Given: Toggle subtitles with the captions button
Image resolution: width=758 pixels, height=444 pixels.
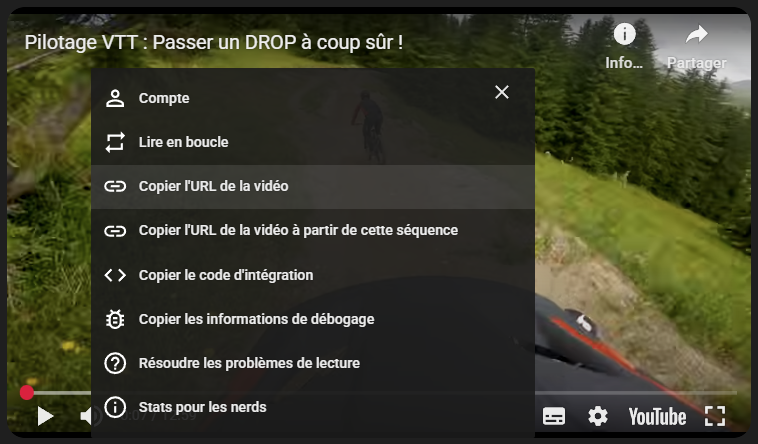Looking at the screenshot, I should [x=554, y=416].
